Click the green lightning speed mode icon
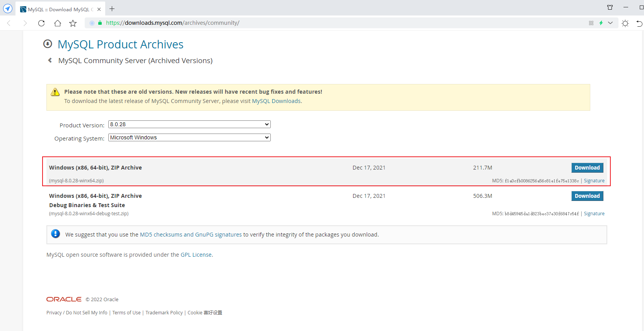This screenshot has height=331, width=644. (x=601, y=23)
